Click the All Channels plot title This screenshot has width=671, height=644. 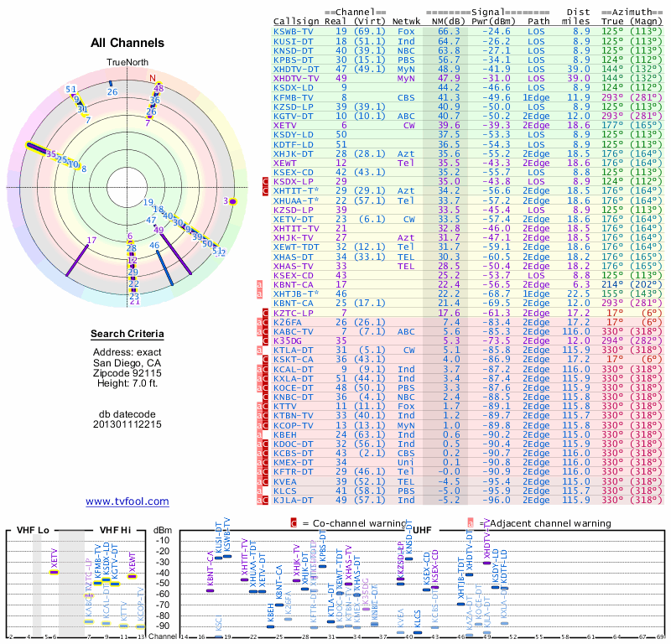pyautogui.click(x=127, y=43)
